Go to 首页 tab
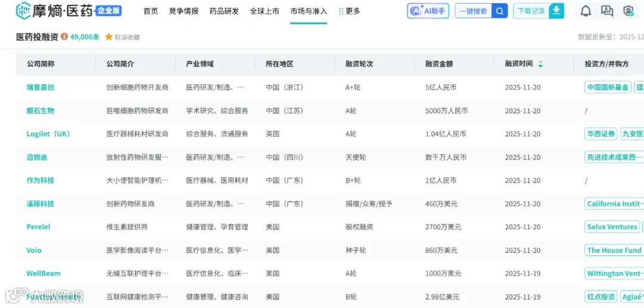Screen dimensions: 644x308 [151, 11]
